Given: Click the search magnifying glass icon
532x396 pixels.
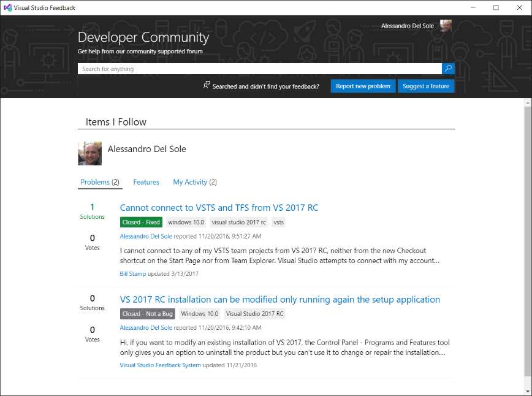Looking at the screenshot, I should (x=448, y=69).
